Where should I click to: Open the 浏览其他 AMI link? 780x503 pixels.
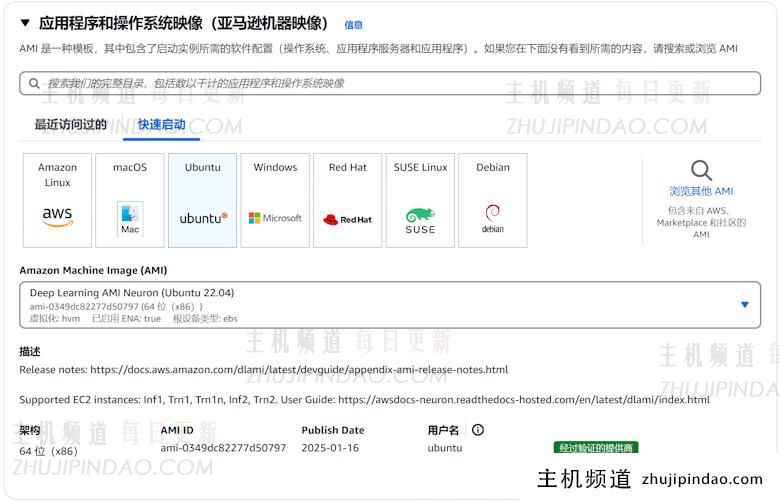pos(701,191)
